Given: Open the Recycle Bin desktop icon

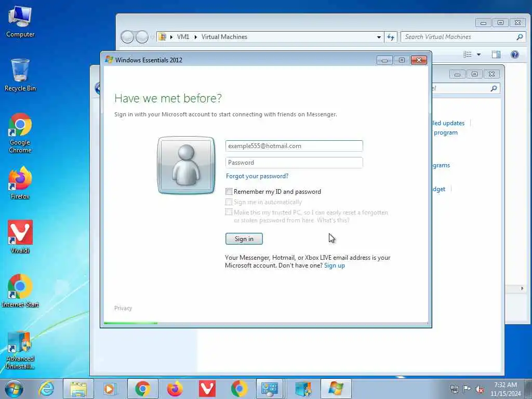Looking at the screenshot, I should 20,75.
